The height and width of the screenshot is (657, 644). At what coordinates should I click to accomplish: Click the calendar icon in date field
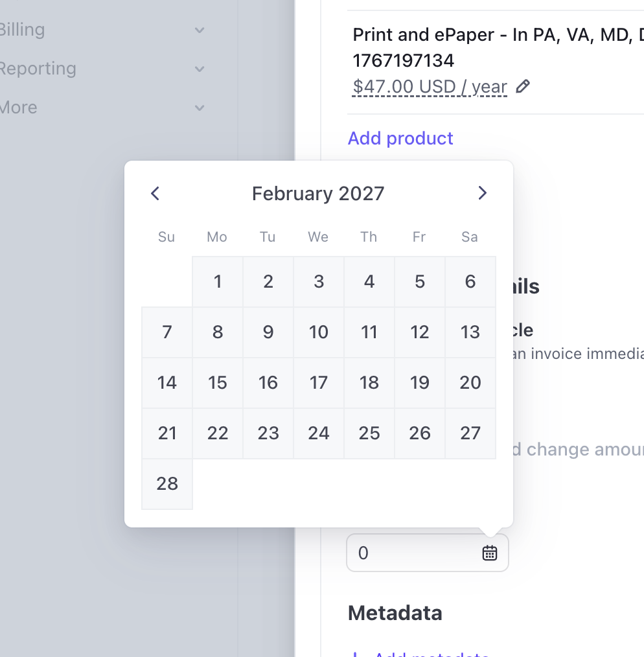pyautogui.click(x=490, y=553)
